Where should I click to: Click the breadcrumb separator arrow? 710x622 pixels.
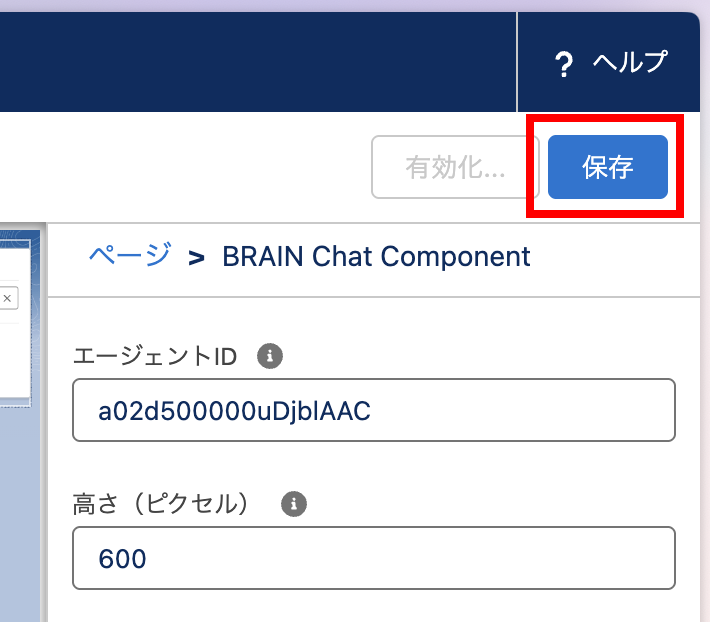coord(197,258)
